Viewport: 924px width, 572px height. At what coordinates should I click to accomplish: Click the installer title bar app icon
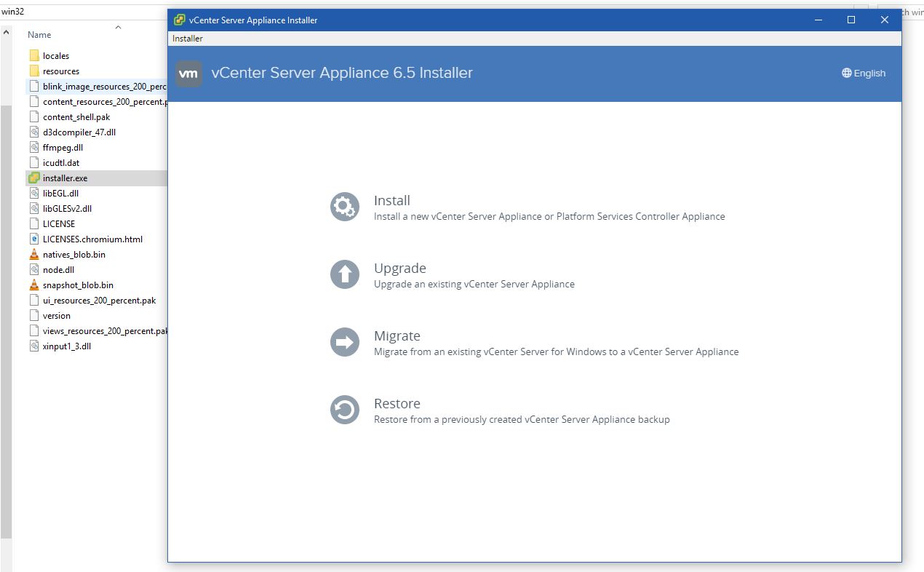click(x=180, y=20)
